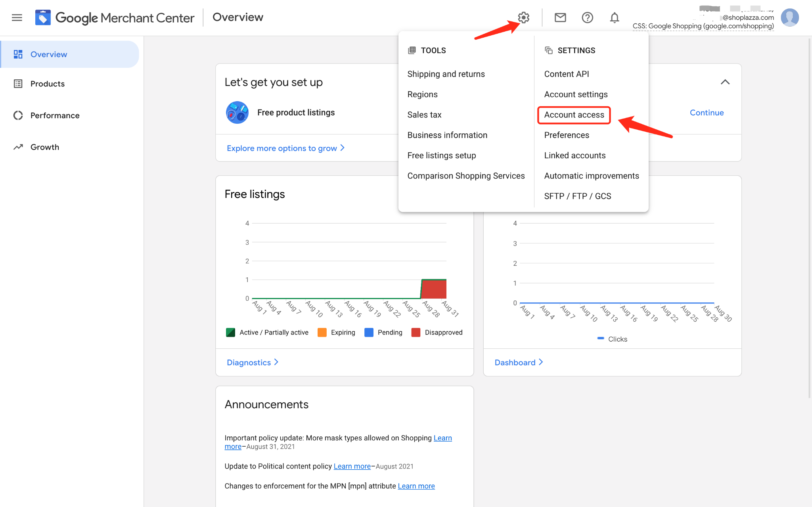812x507 pixels.
Task: Click the Google Merchant Center logo
Action: click(x=115, y=17)
